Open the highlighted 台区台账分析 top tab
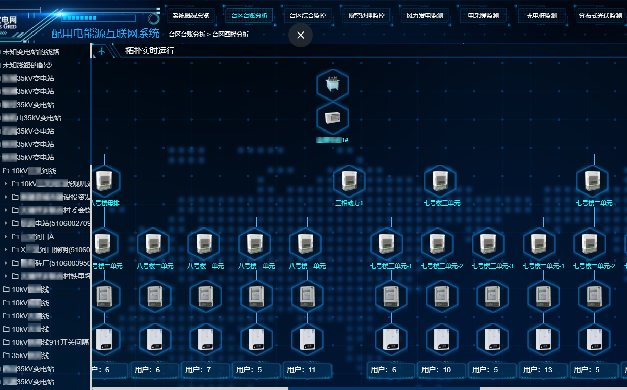This screenshot has width=627, height=390. tap(249, 16)
